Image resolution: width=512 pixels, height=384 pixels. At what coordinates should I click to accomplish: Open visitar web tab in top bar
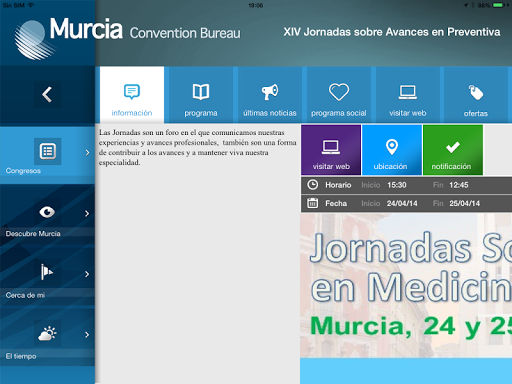tap(408, 95)
